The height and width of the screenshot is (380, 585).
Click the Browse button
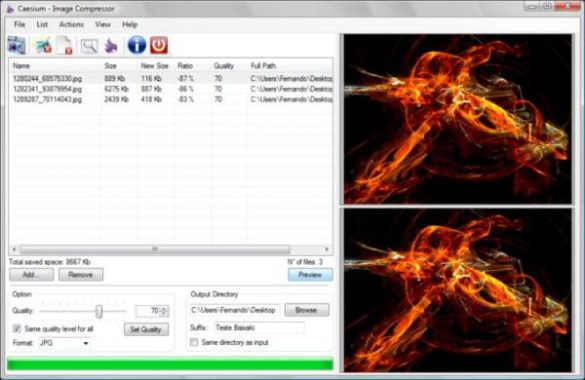[x=307, y=310]
